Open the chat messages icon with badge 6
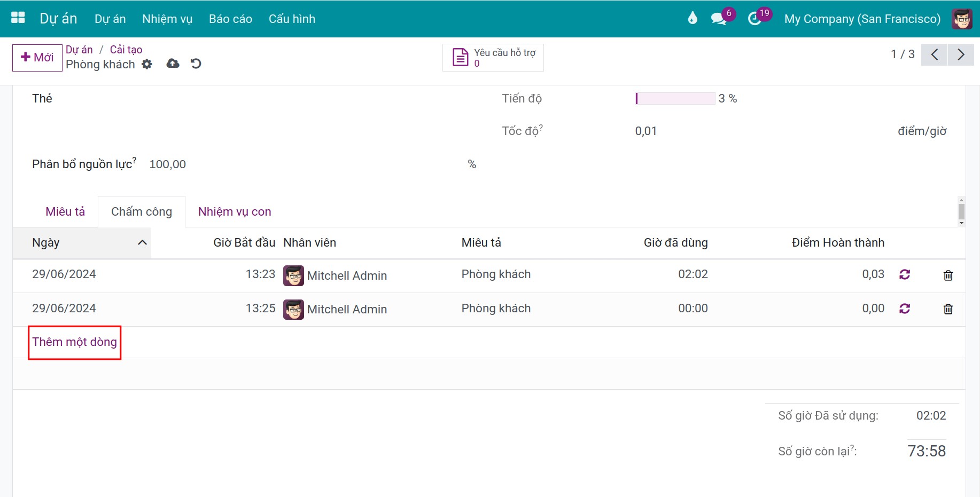Image resolution: width=980 pixels, height=497 pixels. [719, 19]
